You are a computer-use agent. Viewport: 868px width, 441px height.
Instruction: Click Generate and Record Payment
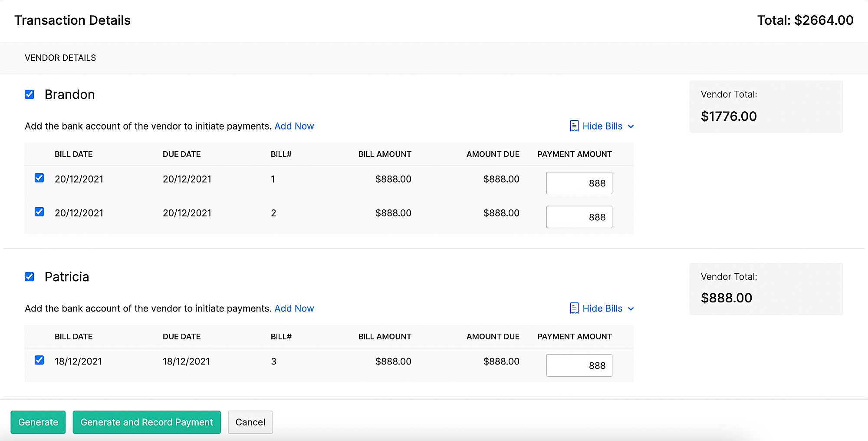[147, 422]
